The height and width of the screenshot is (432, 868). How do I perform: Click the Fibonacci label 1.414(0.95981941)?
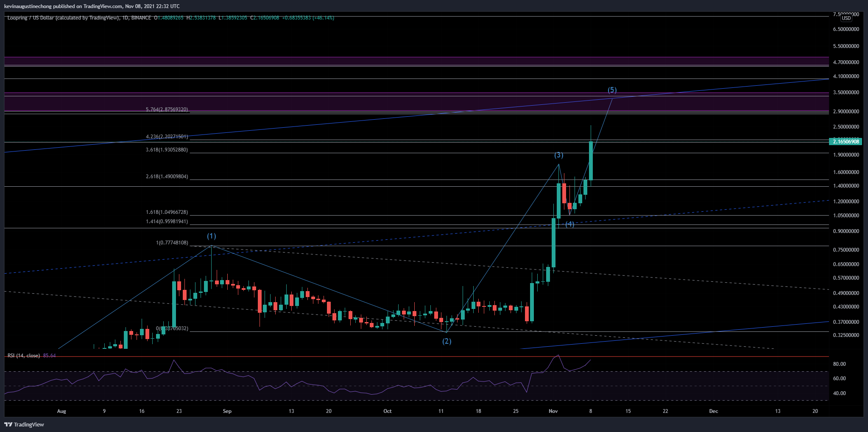(167, 222)
